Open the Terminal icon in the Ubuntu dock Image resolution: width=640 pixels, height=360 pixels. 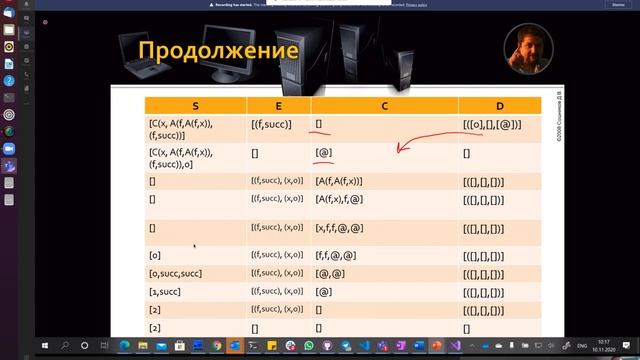[x=9, y=98]
